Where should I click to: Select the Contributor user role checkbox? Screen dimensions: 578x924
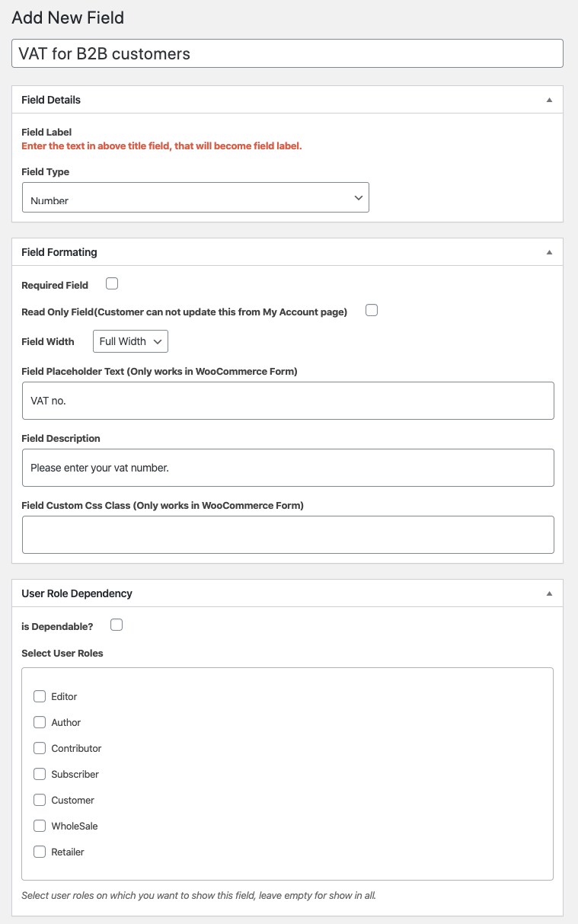(40, 748)
